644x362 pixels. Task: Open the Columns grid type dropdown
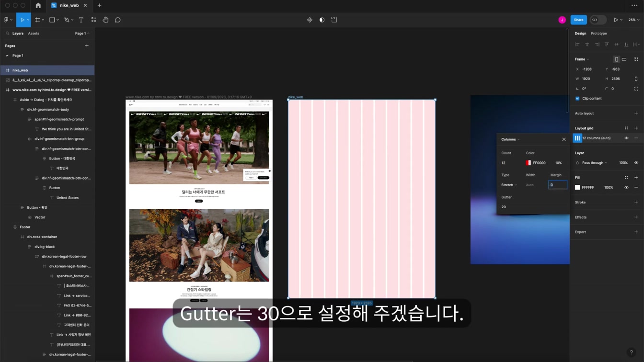510,139
